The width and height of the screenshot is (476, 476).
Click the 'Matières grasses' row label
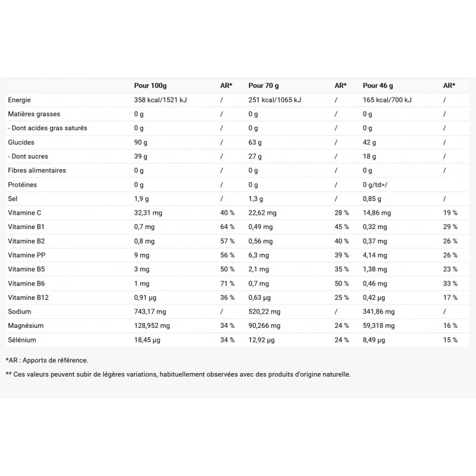pyautogui.click(x=34, y=114)
